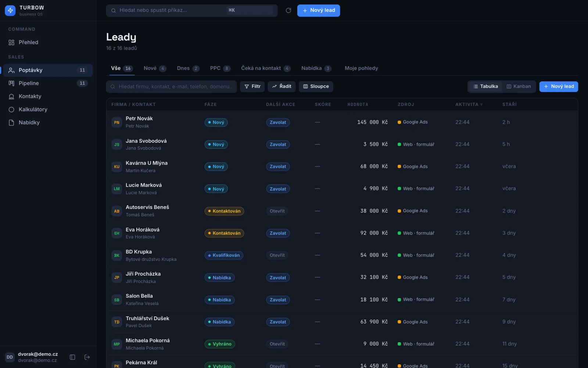Open Pipeline in the sidebar
The image size is (588, 368).
point(48,83)
